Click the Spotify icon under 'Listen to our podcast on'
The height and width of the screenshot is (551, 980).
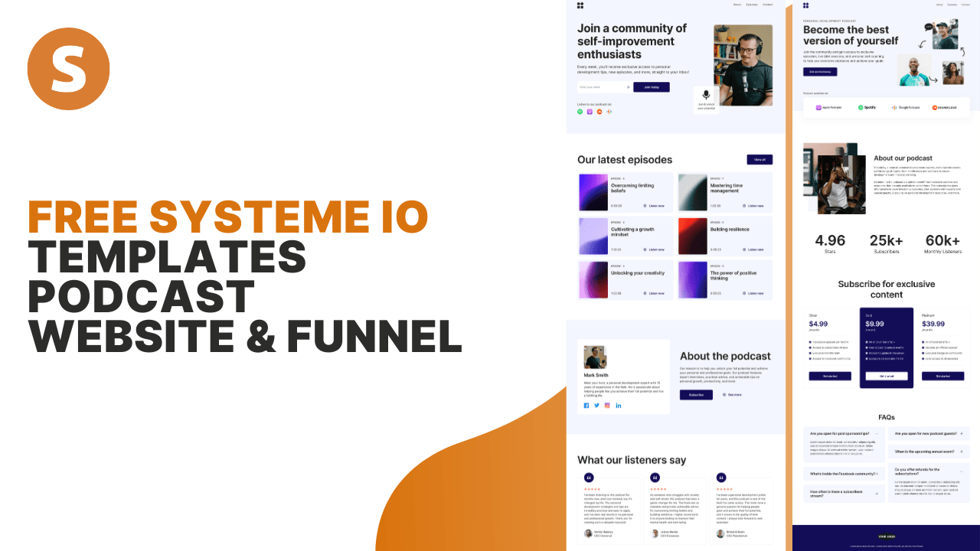point(580,111)
